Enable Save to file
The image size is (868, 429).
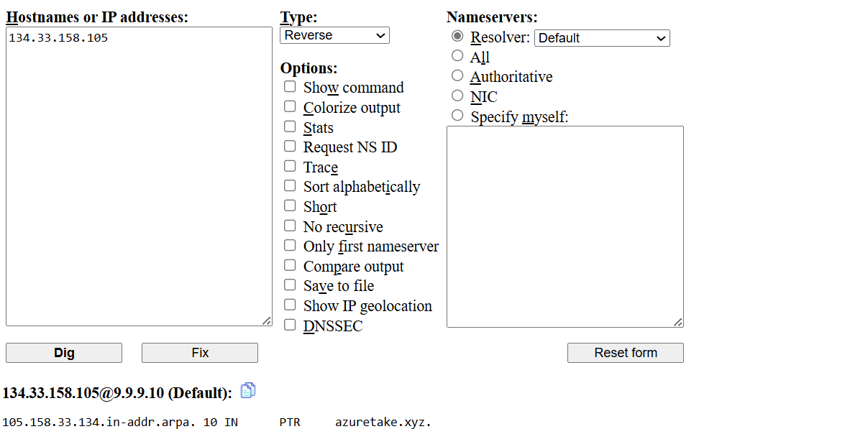(x=290, y=285)
